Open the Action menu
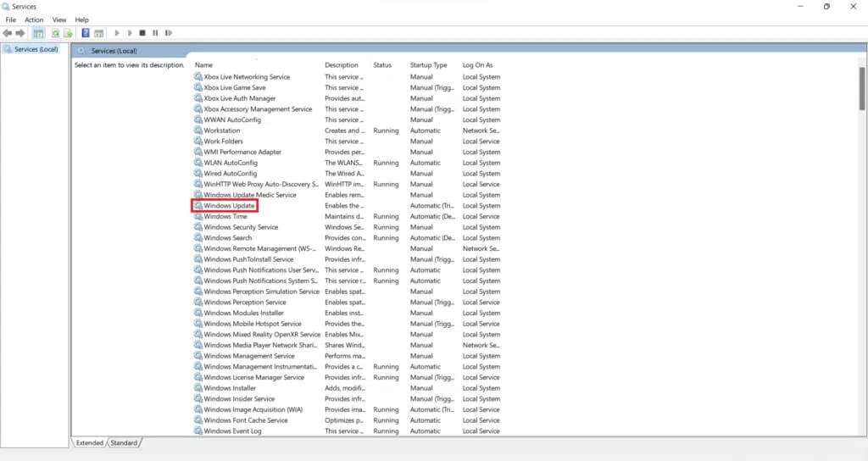Screen dimensions: 868x461 (34, 20)
